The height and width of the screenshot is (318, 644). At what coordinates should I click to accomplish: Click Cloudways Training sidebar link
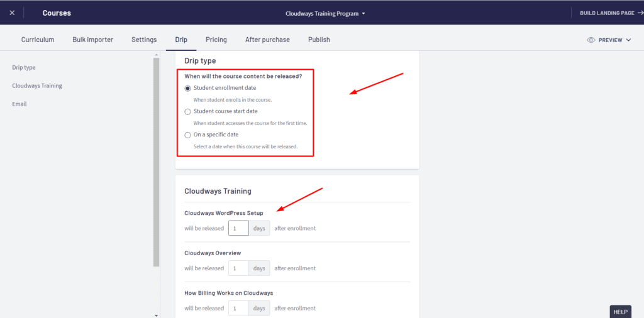click(x=37, y=85)
